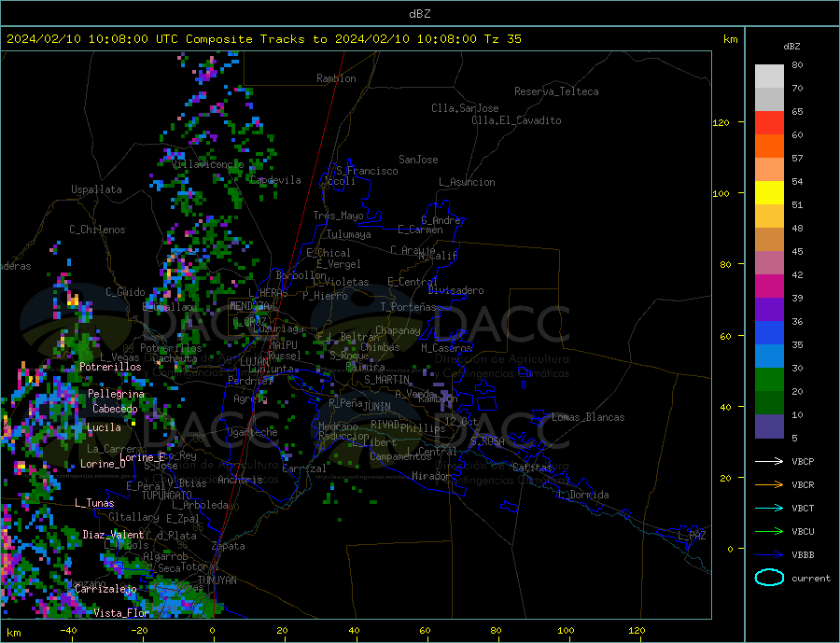Viewport: 840px width, 643px height.
Task: Click the Vista_Flor place label
Action: [x=121, y=613]
